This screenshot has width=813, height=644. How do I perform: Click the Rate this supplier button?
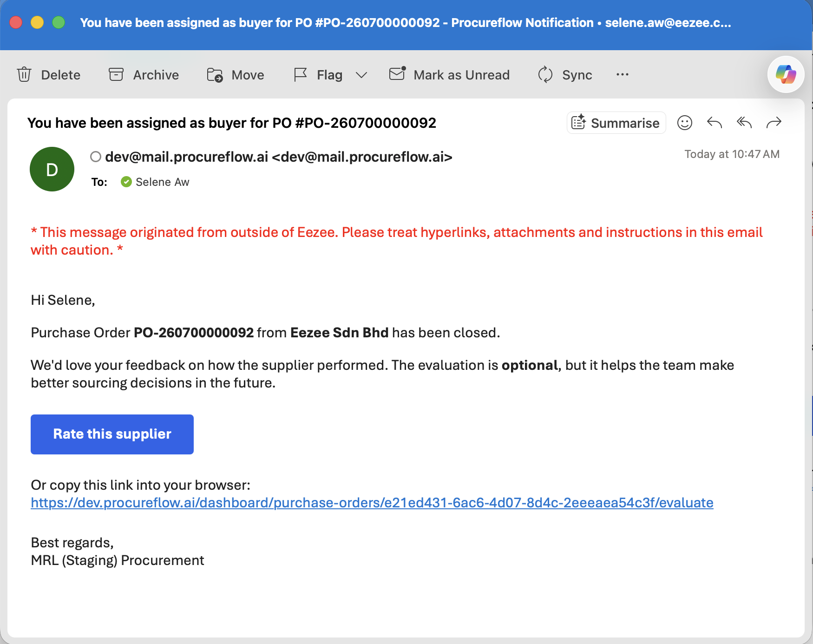[112, 434]
